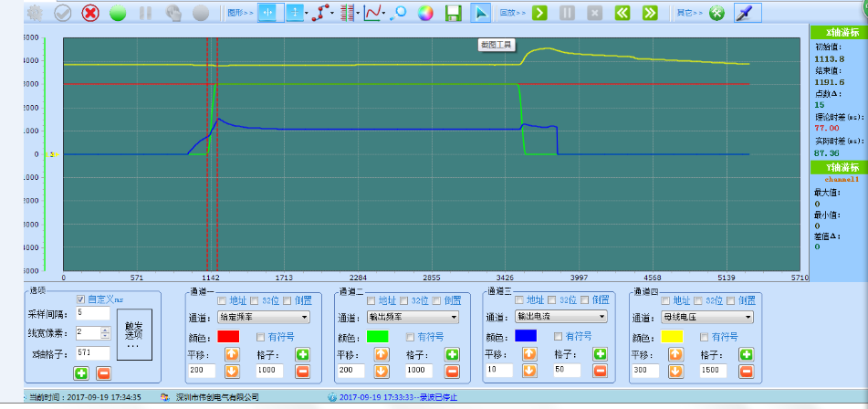The height and width of the screenshot is (409, 868).
Task: Click green plus under X轴格子 in 选项
Action: pyautogui.click(x=81, y=373)
